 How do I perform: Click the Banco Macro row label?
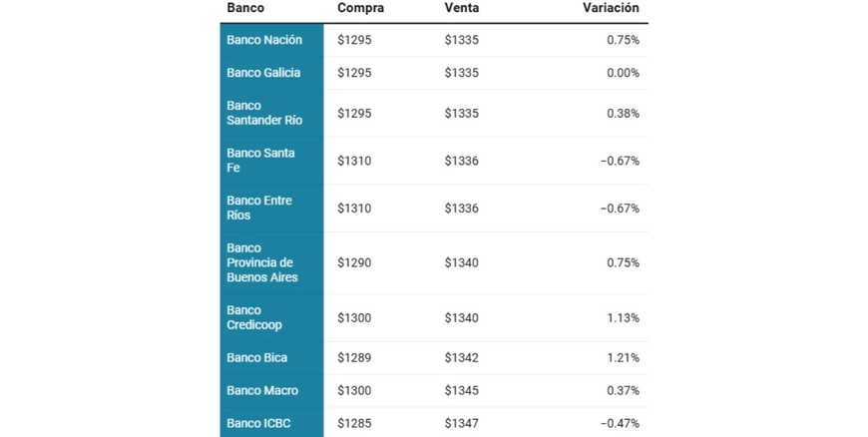coord(262,390)
